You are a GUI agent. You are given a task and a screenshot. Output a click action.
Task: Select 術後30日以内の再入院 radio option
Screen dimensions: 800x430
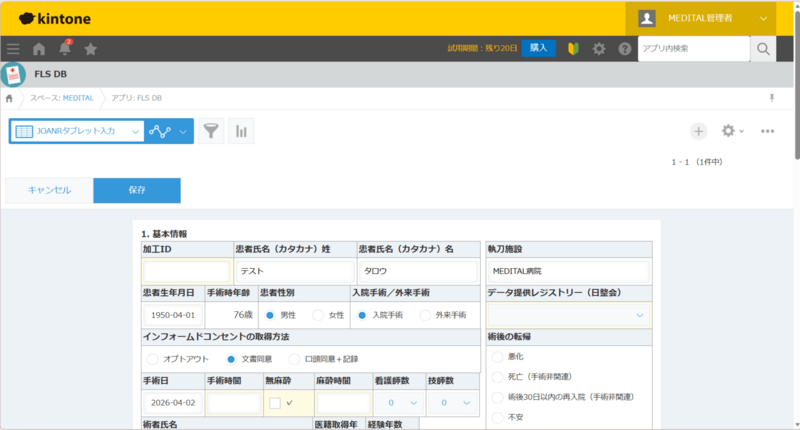click(x=497, y=397)
